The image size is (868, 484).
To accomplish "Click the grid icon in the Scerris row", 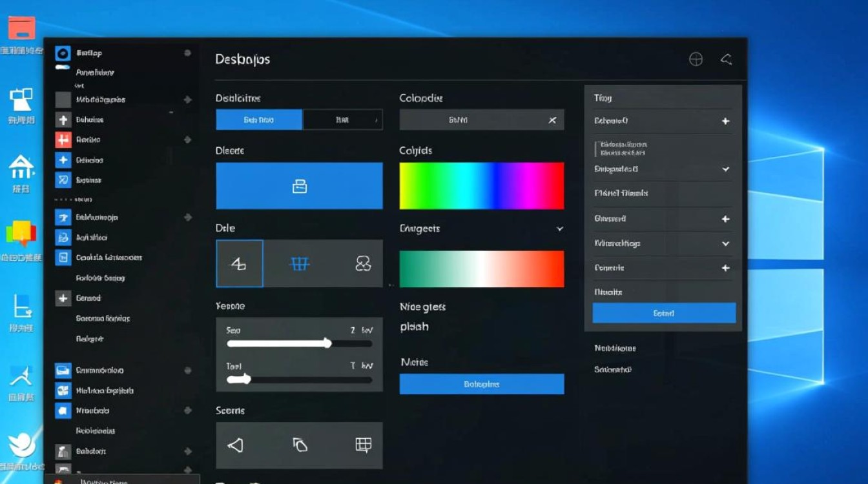I will tap(364, 445).
